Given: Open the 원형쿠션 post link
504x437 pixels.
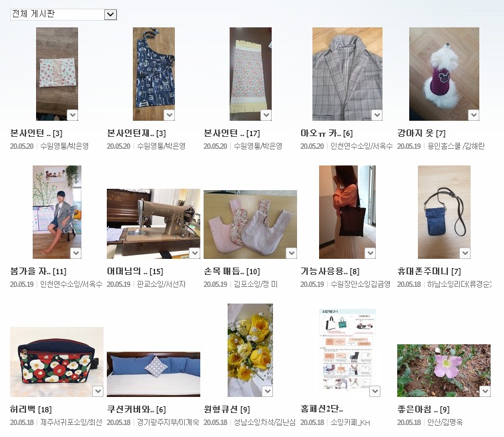Looking at the screenshot, I should coord(220,410).
